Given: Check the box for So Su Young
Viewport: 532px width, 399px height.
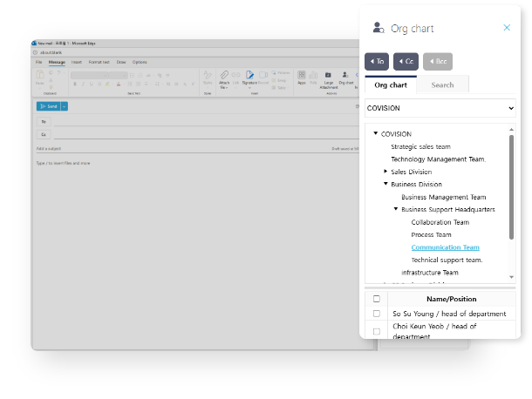Looking at the screenshot, I should pos(377,314).
